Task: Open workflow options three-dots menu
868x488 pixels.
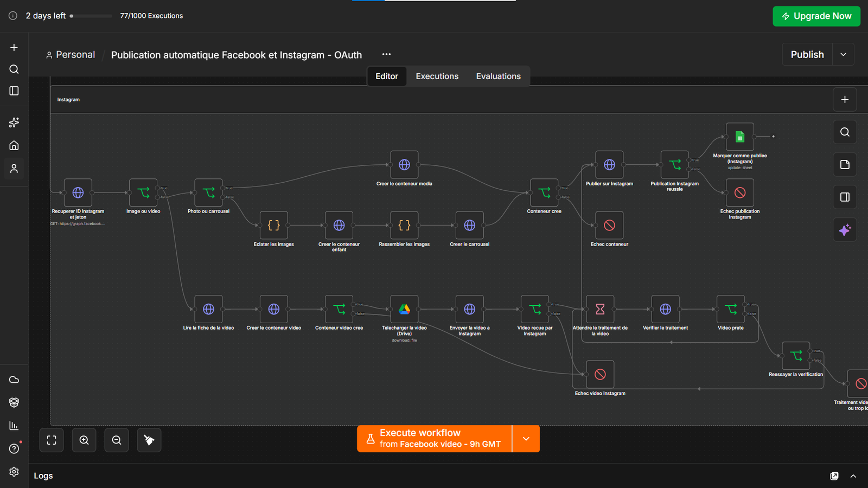Action: click(386, 54)
